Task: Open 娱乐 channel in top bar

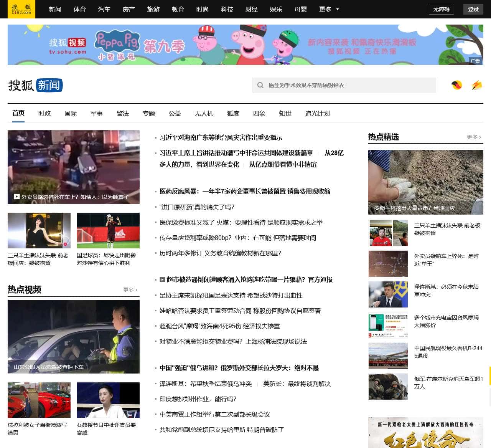Action: [x=276, y=9]
